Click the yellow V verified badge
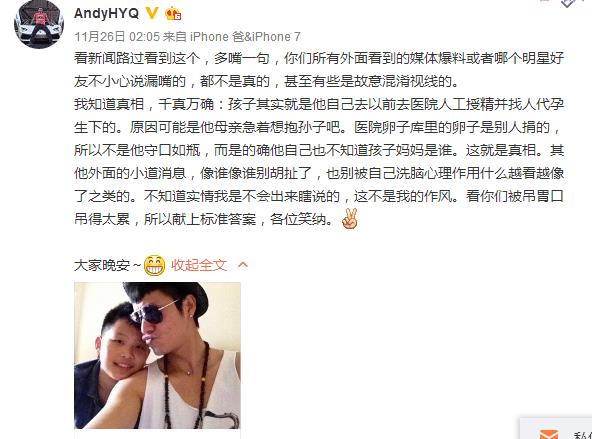The height and width of the screenshot is (439, 592). (152, 13)
